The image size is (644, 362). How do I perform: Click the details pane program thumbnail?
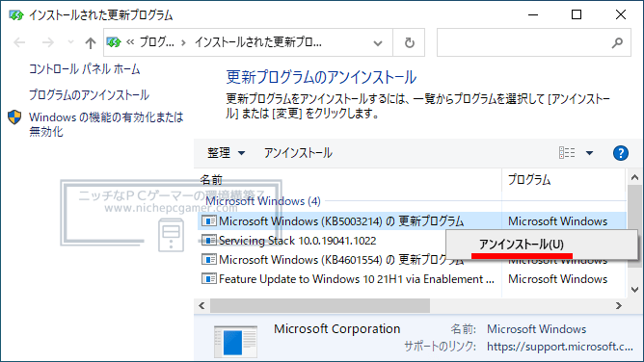click(x=236, y=342)
